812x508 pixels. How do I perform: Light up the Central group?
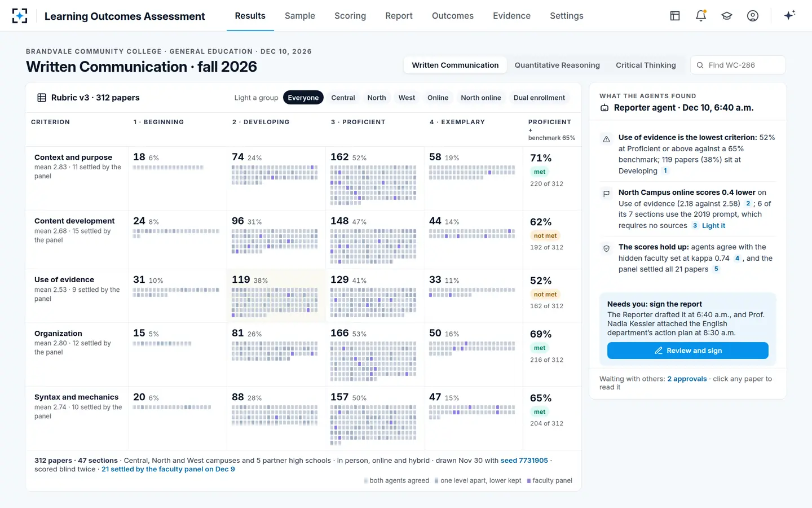click(x=343, y=98)
